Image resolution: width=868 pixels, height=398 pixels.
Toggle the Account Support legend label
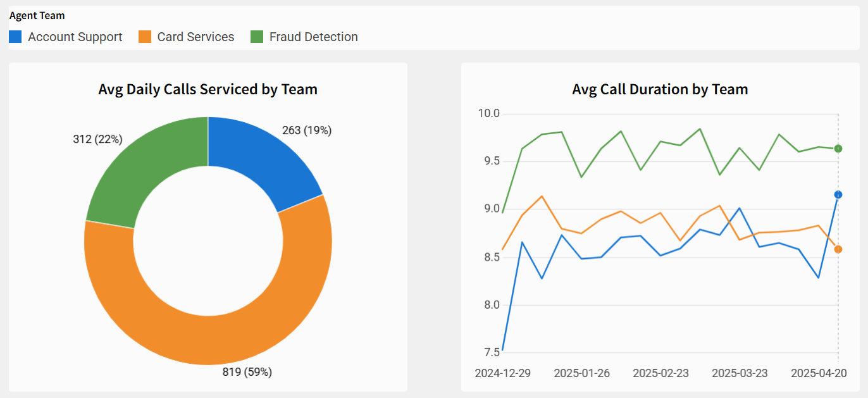point(75,37)
